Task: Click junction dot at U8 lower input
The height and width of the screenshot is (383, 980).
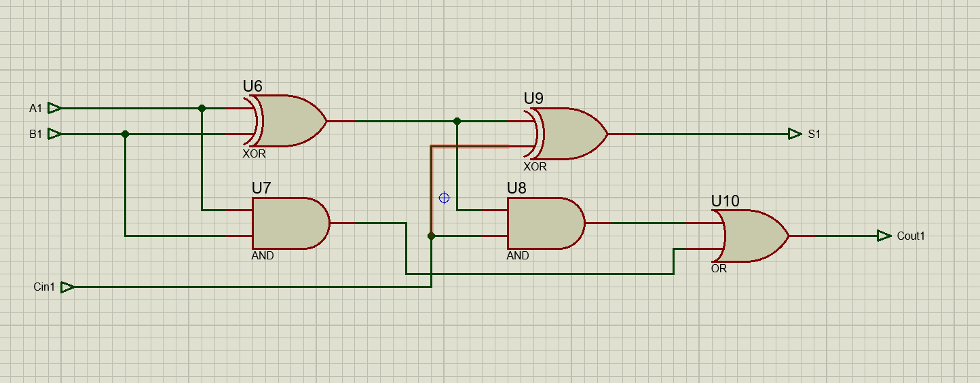Action: pos(431,236)
